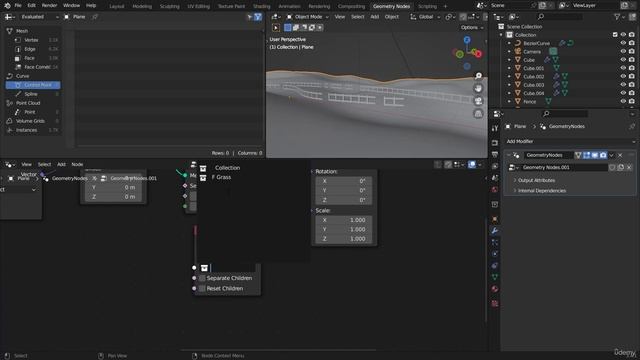Expand Output Attributes panel
The image size is (640, 360).
click(536, 180)
